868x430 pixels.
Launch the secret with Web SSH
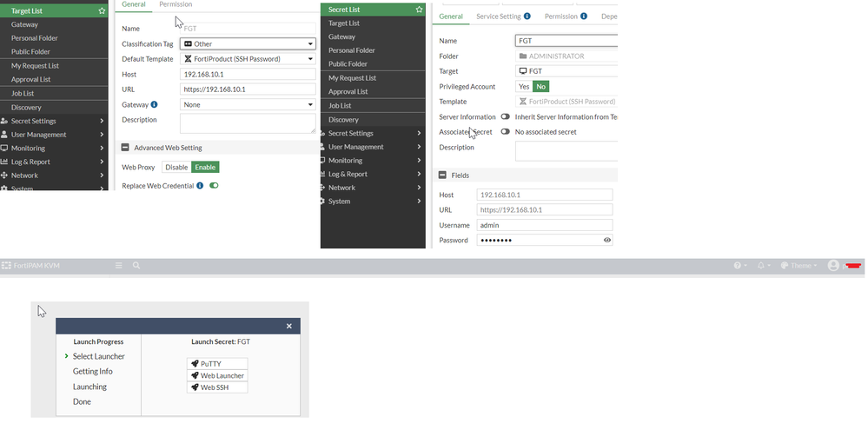[217, 387]
